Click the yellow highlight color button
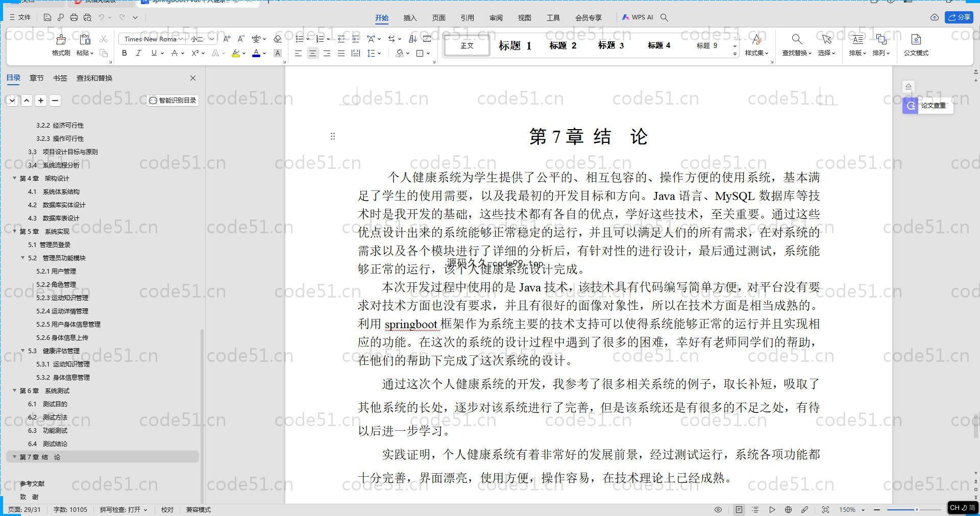The image size is (980, 516). 235,53
